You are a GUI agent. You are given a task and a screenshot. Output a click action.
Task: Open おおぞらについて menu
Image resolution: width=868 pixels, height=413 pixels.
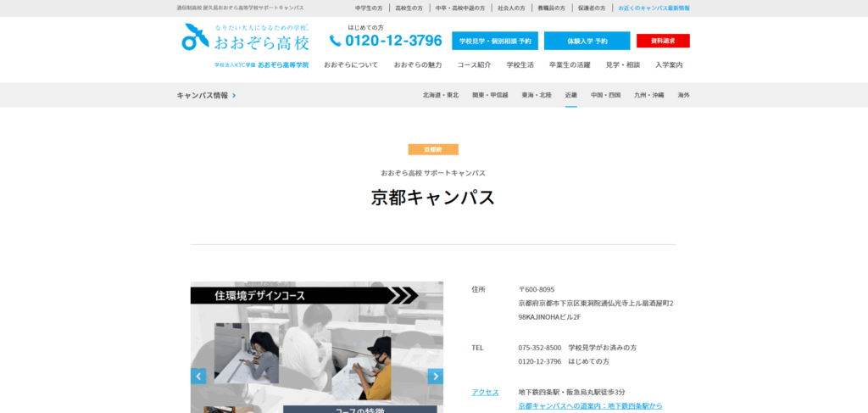coord(351,64)
